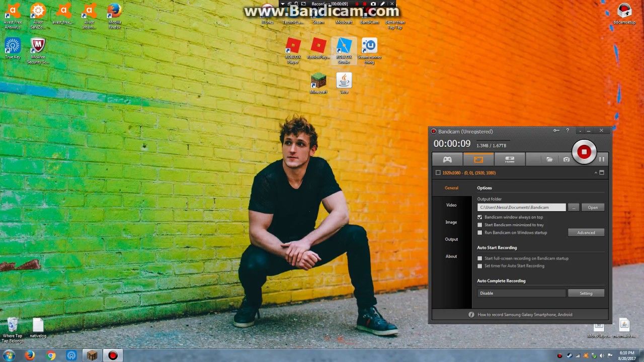Open the help question mark icon
The height and width of the screenshot is (362, 644).
pyautogui.click(x=568, y=131)
